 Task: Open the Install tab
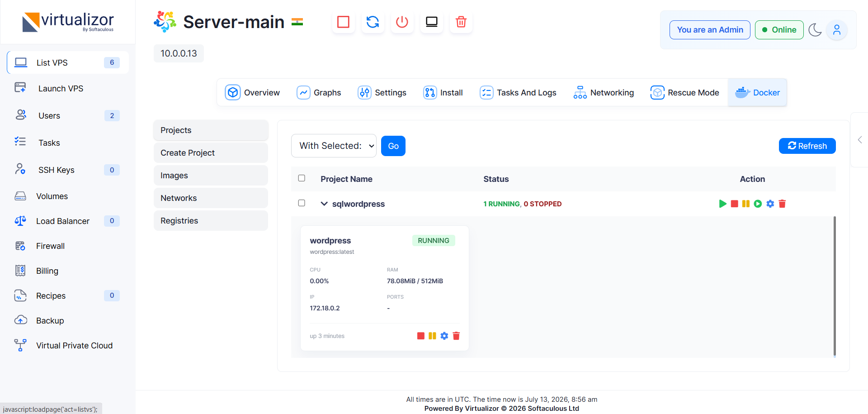(x=443, y=93)
